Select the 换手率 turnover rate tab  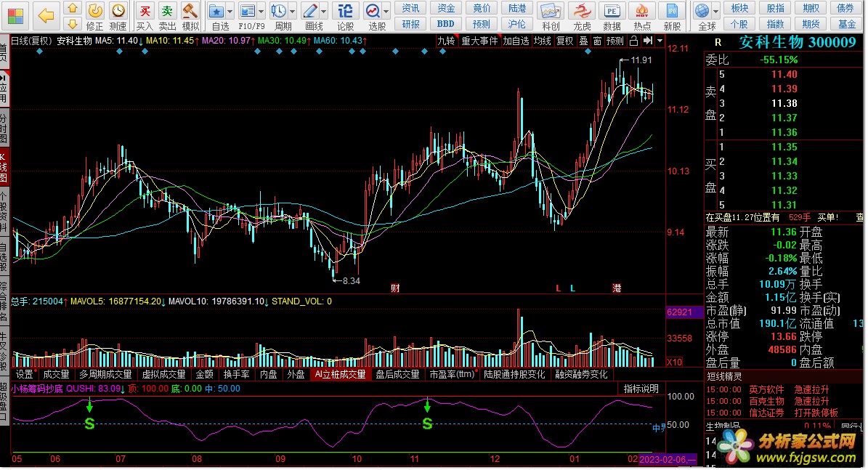tap(236, 375)
